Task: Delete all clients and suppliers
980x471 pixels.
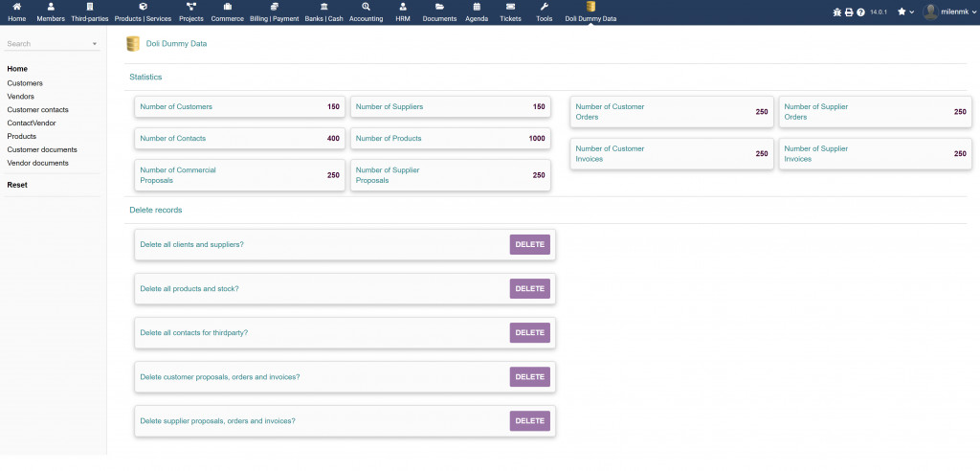Action: (x=529, y=244)
